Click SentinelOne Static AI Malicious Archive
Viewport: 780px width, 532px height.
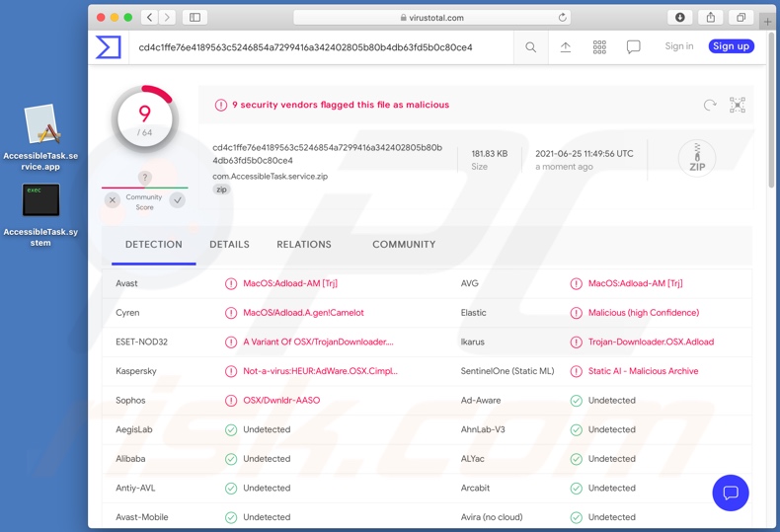coord(643,371)
